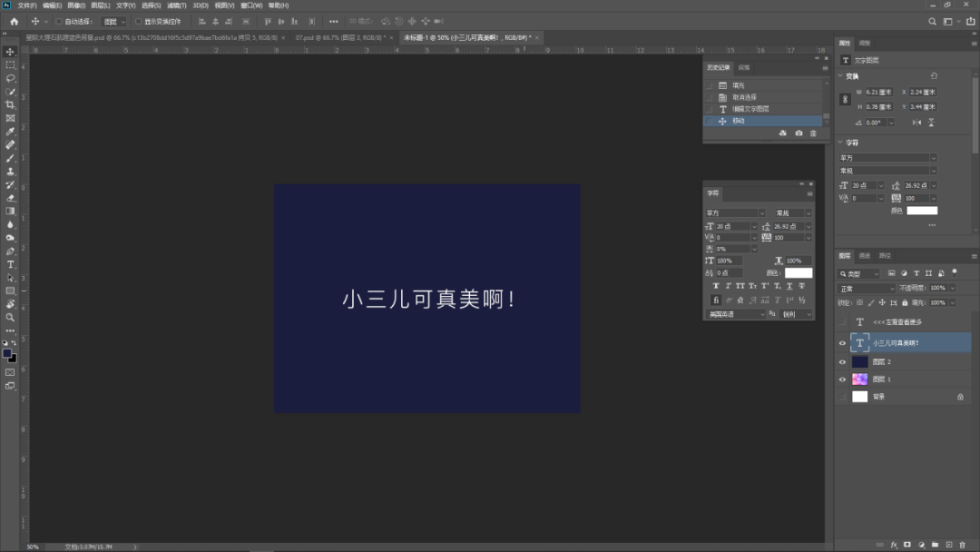Screen dimensions: 980x552
Task: Enable the 自动选择 checkbox
Action: click(x=60, y=21)
